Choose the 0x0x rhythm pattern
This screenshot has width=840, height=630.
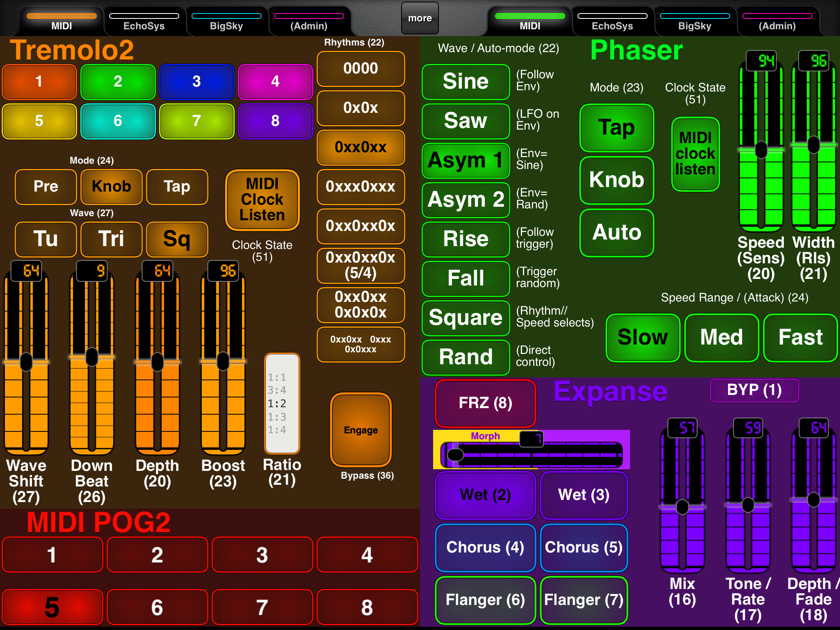click(x=361, y=108)
